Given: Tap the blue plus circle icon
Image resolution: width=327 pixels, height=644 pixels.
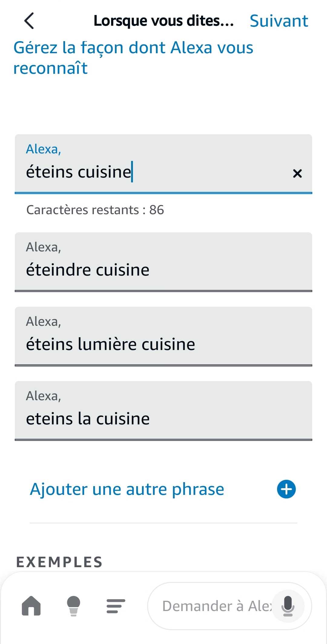Looking at the screenshot, I should pyautogui.click(x=286, y=489).
